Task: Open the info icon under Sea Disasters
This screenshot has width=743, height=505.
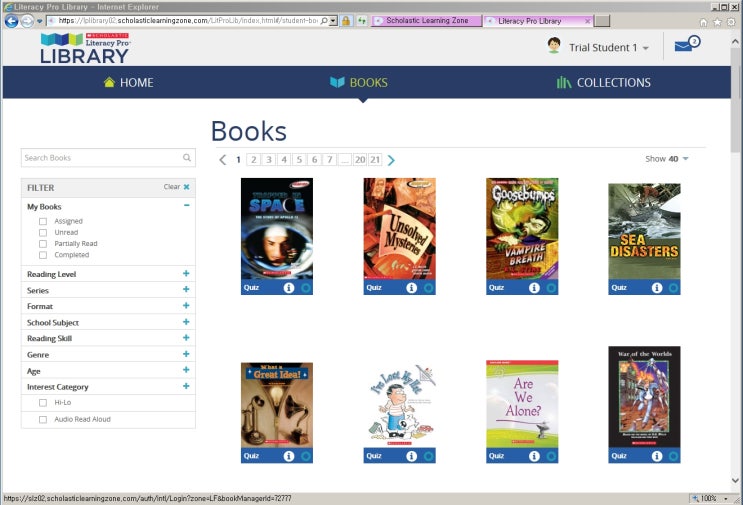Action: point(657,288)
